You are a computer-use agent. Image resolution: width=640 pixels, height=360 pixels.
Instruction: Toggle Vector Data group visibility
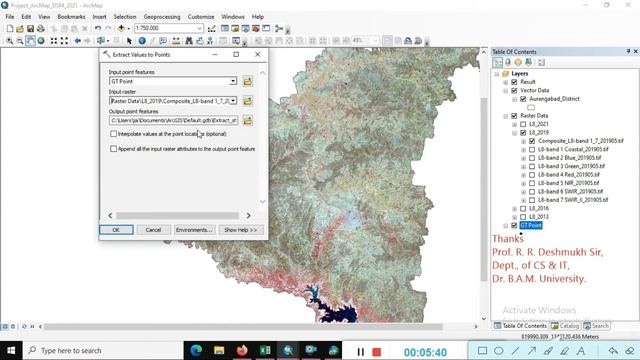coord(514,91)
